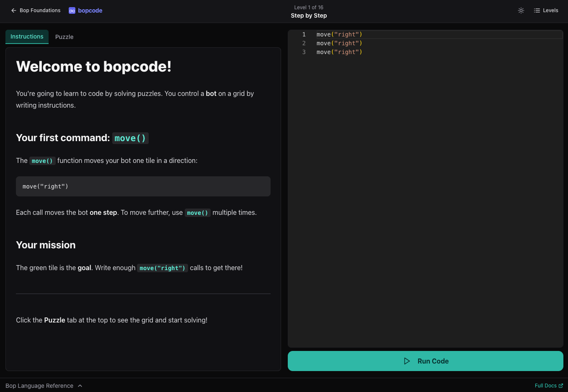Click the bopcode logo icon in the header

coord(71,10)
